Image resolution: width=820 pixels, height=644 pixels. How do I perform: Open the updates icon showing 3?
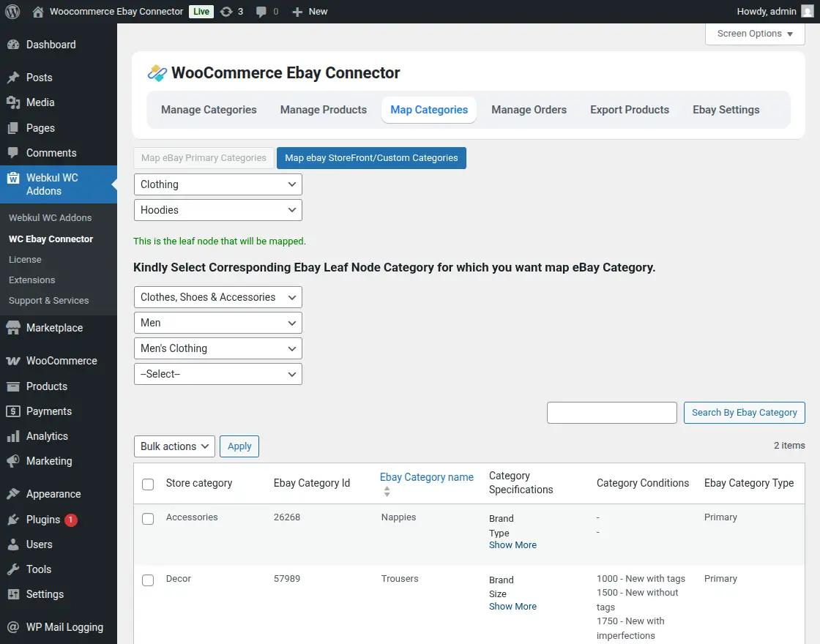[x=226, y=12]
